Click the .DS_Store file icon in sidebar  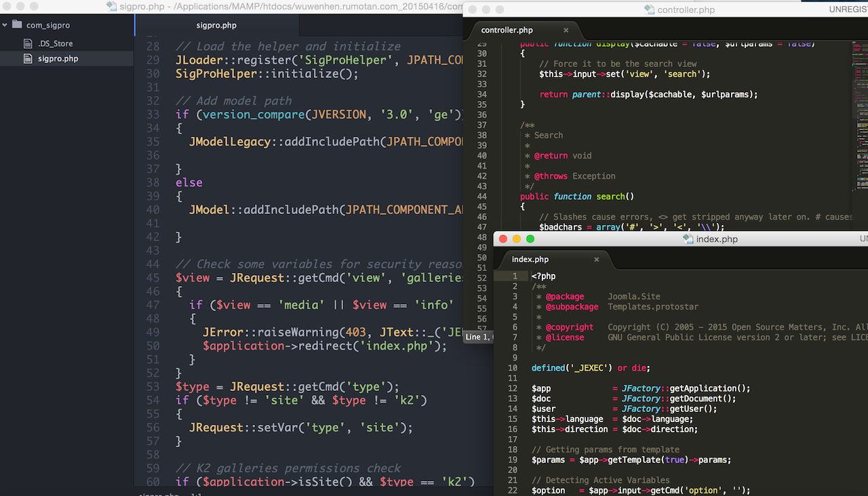(28, 43)
